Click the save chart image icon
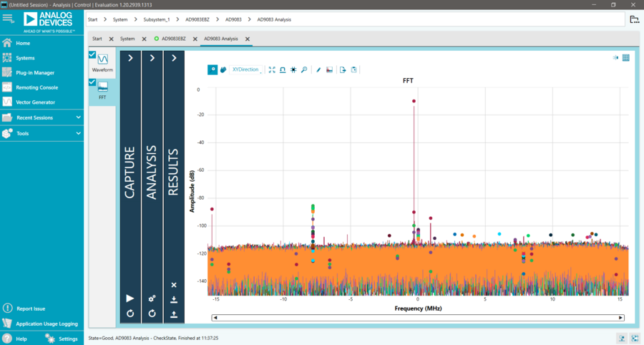 pyautogui.click(x=329, y=70)
